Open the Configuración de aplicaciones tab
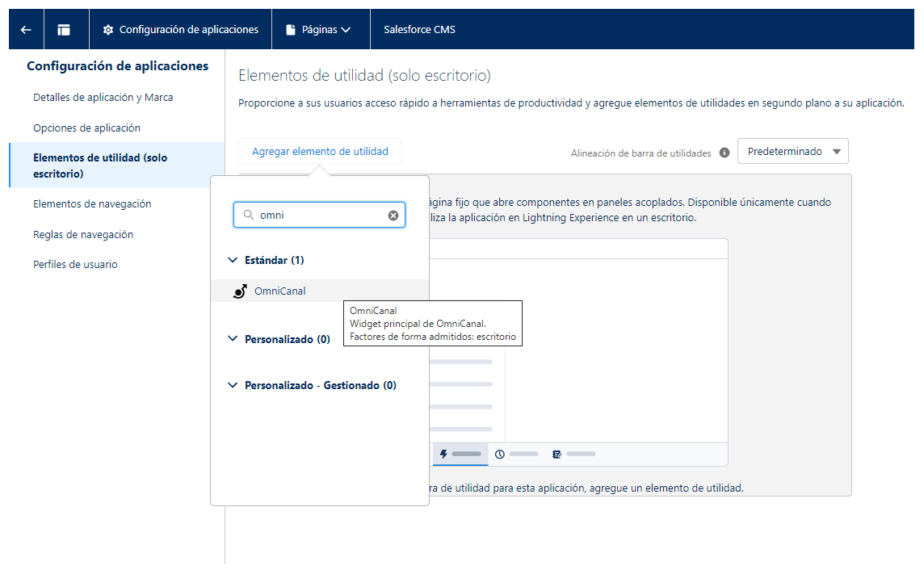 180,29
